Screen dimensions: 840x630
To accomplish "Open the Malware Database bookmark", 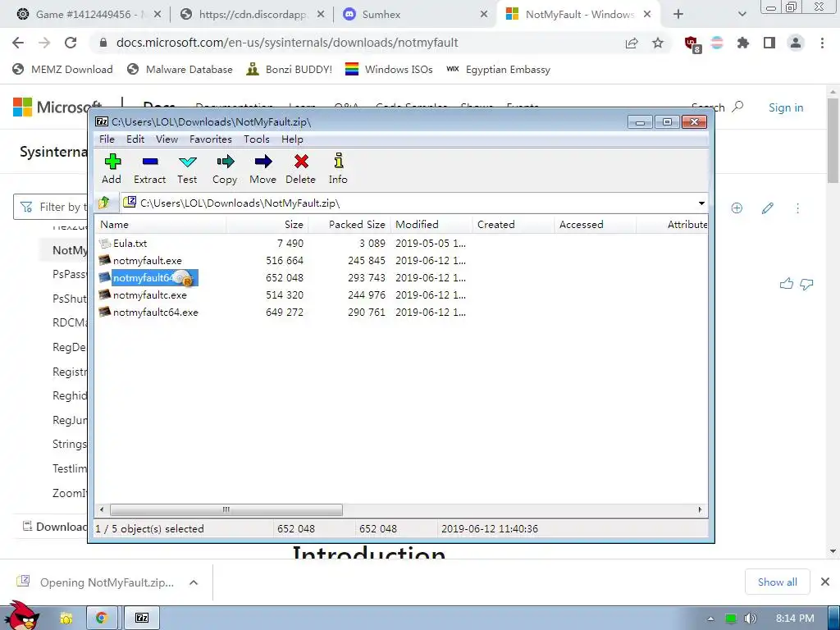I will (180, 69).
